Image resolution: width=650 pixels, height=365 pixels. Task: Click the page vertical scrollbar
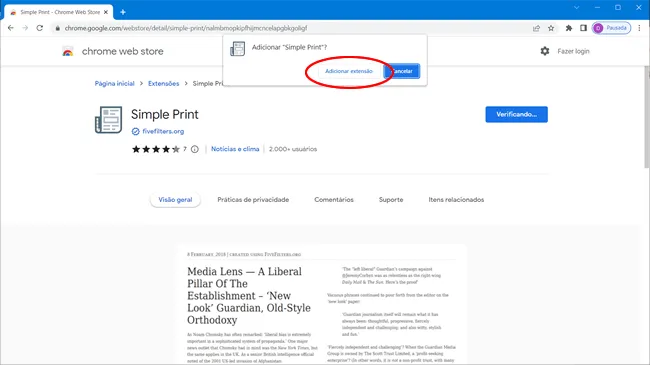[x=646, y=116]
